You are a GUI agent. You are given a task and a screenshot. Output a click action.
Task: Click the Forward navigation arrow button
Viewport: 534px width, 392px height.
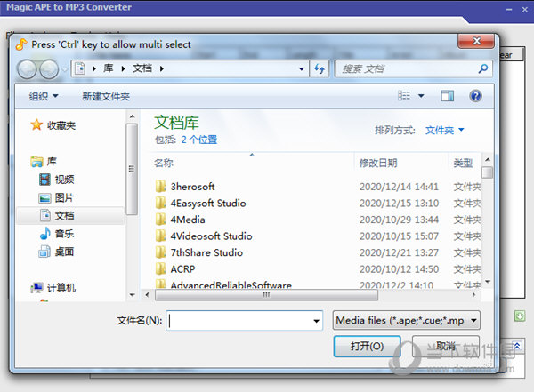click(49, 69)
